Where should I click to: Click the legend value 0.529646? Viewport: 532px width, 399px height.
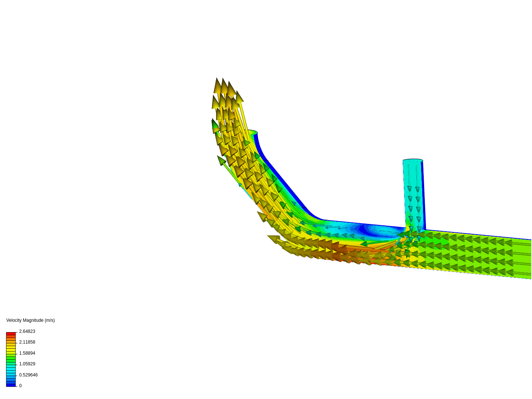pyautogui.click(x=28, y=375)
